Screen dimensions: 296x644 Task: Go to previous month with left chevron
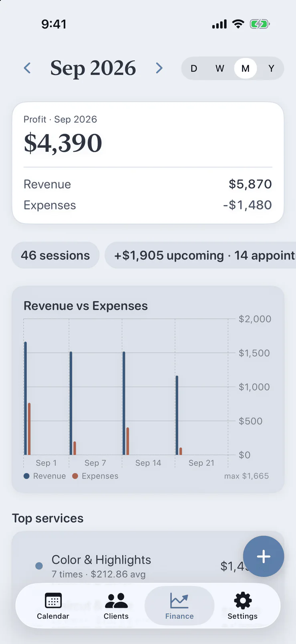[27, 68]
